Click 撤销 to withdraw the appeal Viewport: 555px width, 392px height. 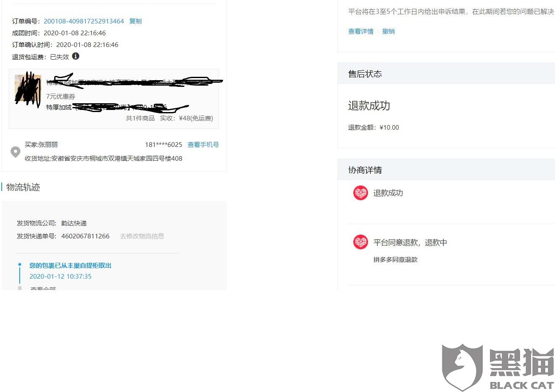coord(389,31)
